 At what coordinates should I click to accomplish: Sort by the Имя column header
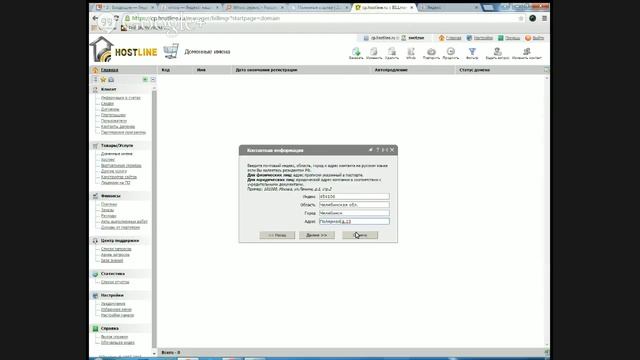point(201,70)
